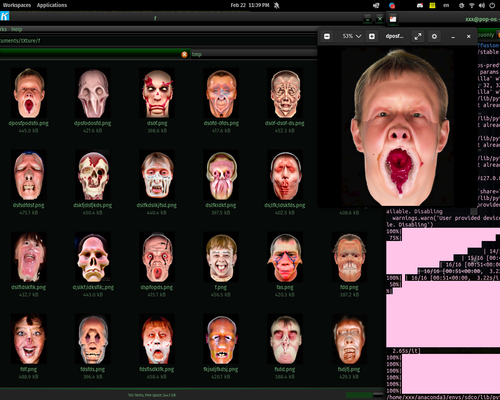Open the Applications launcher
The image size is (500, 400).
52,5
